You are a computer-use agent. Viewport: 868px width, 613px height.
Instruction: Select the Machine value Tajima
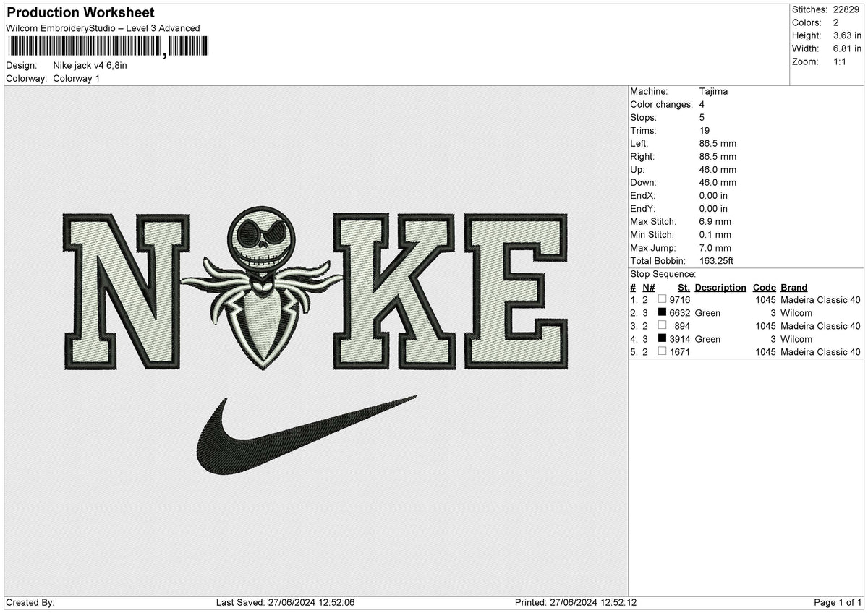pos(714,92)
